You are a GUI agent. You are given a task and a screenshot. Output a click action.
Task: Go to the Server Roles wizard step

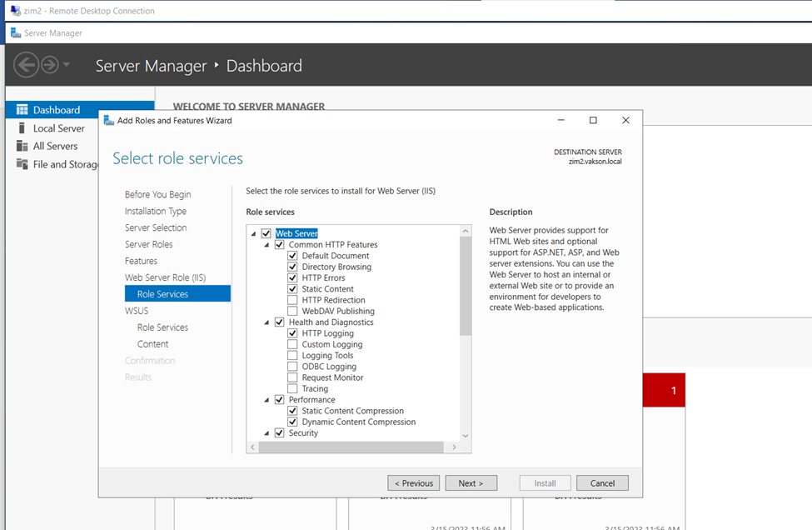148,244
